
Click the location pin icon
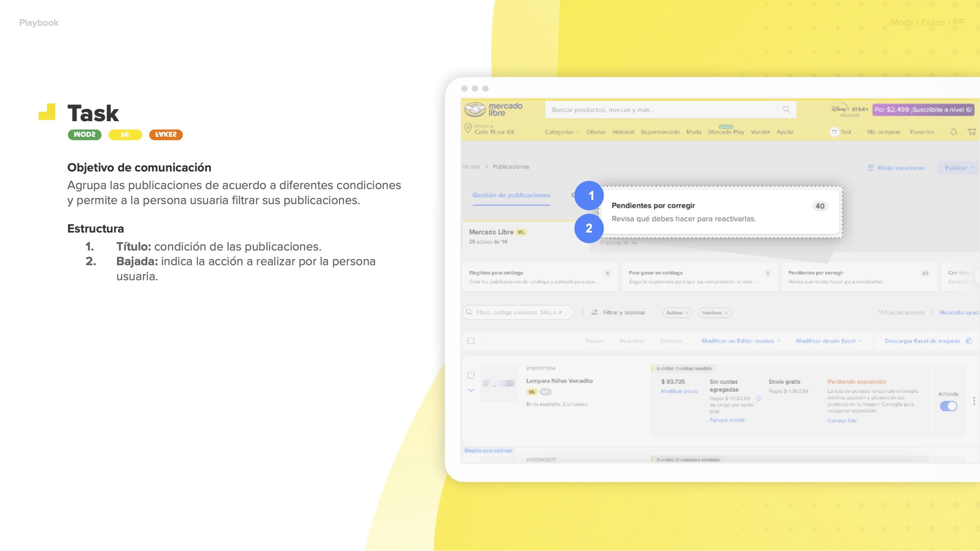point(468,128)
